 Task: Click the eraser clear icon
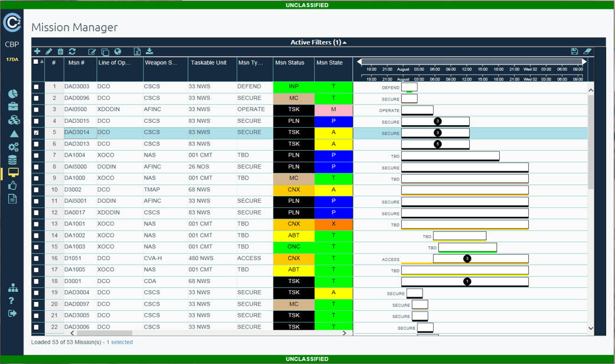pos(587,52)
